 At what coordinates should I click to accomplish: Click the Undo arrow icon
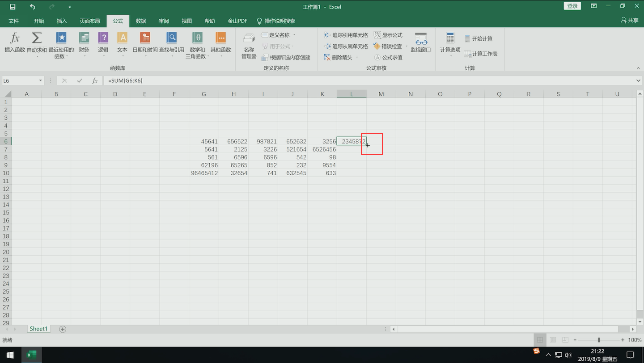point(32,7)
